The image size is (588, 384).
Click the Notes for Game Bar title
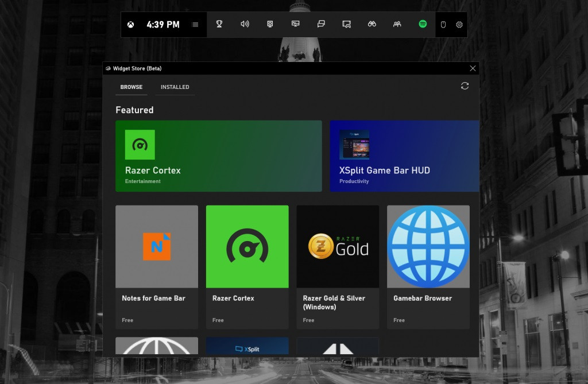(x=153, y=298)
